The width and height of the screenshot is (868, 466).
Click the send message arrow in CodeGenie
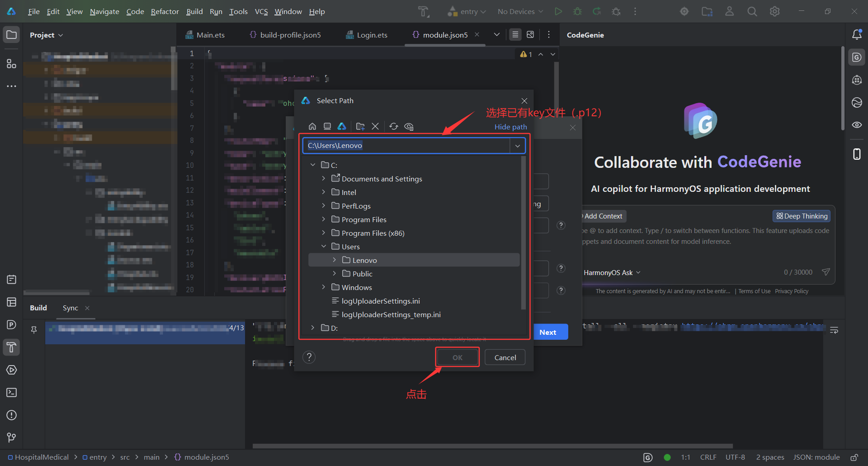[x=826, y=272]
